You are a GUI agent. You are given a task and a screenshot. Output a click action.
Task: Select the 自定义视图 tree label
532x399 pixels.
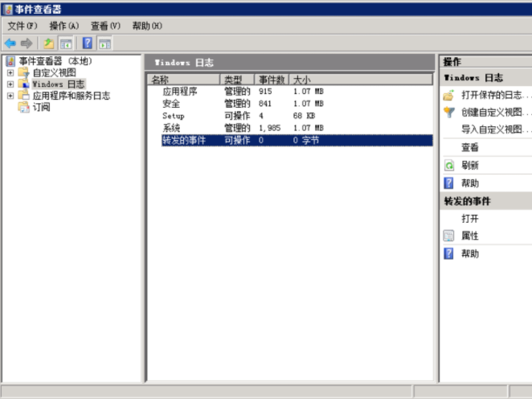55,72
